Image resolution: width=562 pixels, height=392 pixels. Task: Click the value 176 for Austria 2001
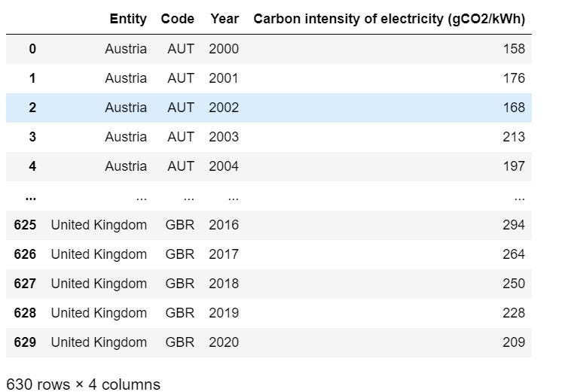coord(514,78)
